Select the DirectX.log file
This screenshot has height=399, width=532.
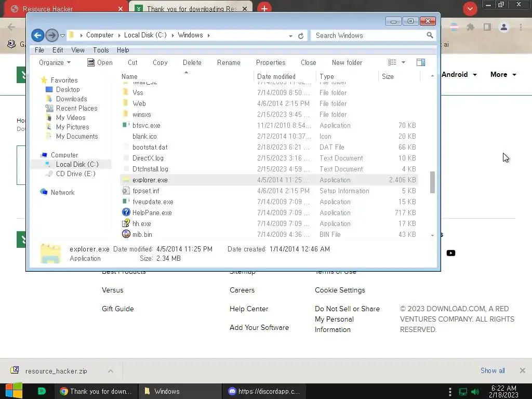click(x=269, y=158)
